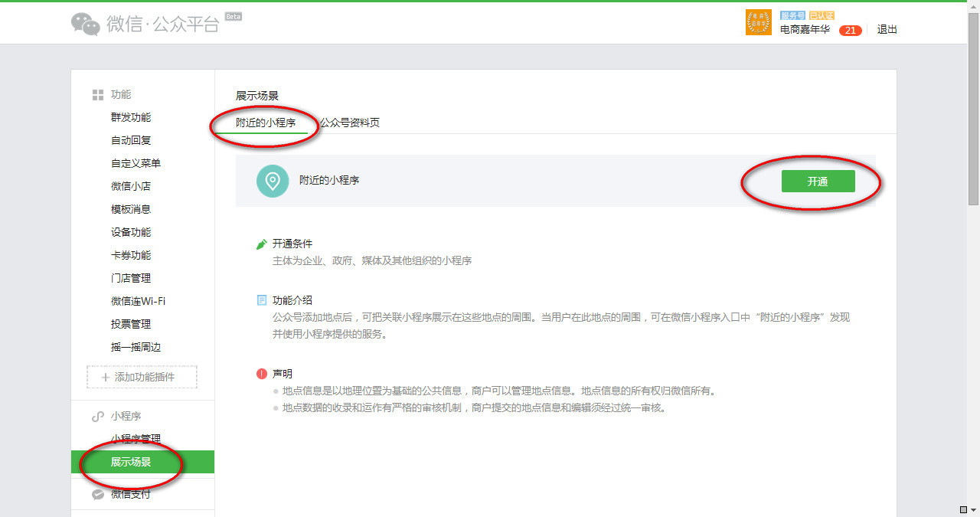This screenshot has height=517, width=980.
Task: Click the small square icon at bottom-right corner
Action: coord(963,509)
